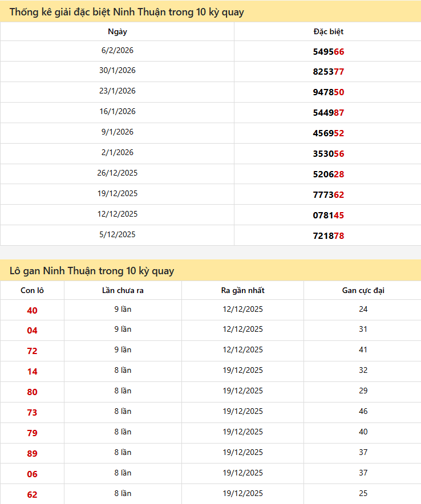Image resolution: width=421 pixels, height=504 pixels.
Task: Select the date 30/1/2026 row
Action: pyautogui.click(x=117, y=71)
